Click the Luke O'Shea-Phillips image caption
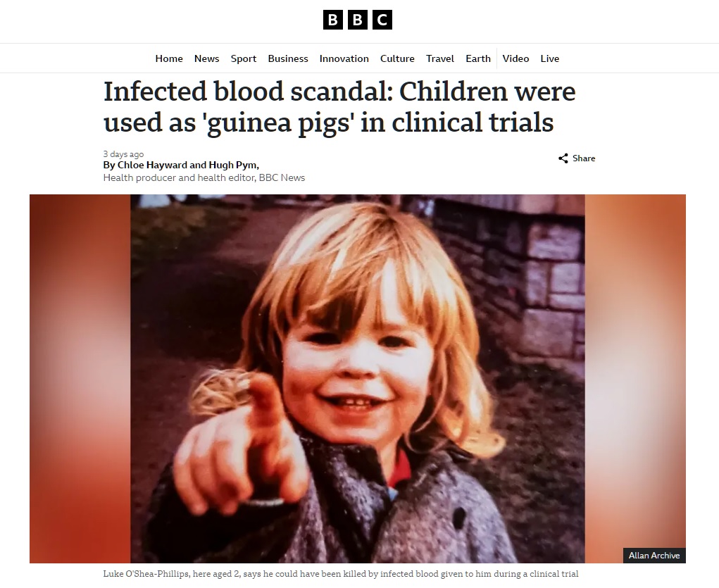Image resolution: width=719 pixels, height=588 pixels. pos(341,574)
